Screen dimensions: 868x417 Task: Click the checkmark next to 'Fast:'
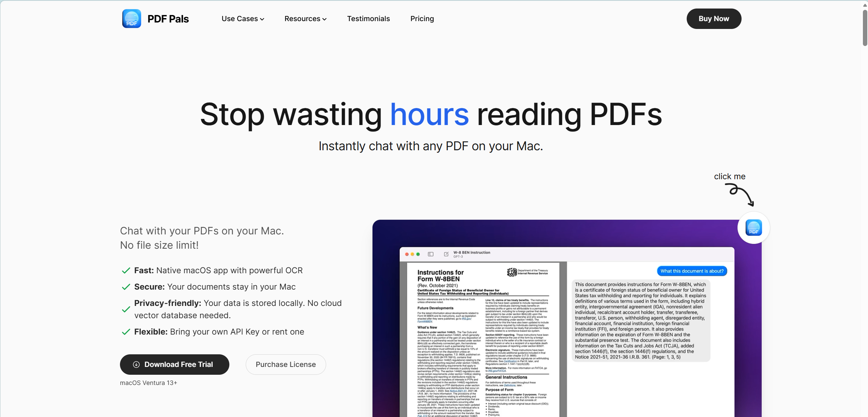click(x=126, y=271)
